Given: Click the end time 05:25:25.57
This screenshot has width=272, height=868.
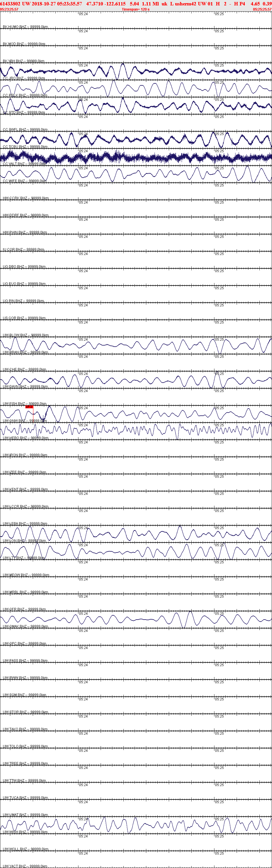Looking at the screenshot, I should [262, 9].
